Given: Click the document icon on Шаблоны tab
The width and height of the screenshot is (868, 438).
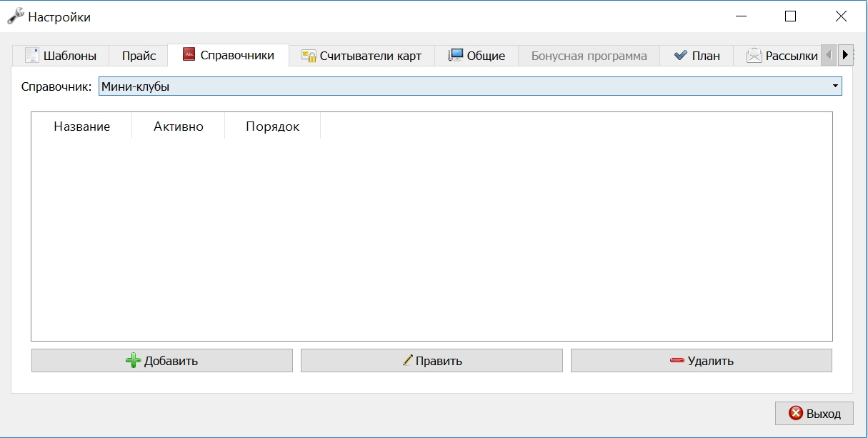Looking at the screenshot, I should (31, 56).
